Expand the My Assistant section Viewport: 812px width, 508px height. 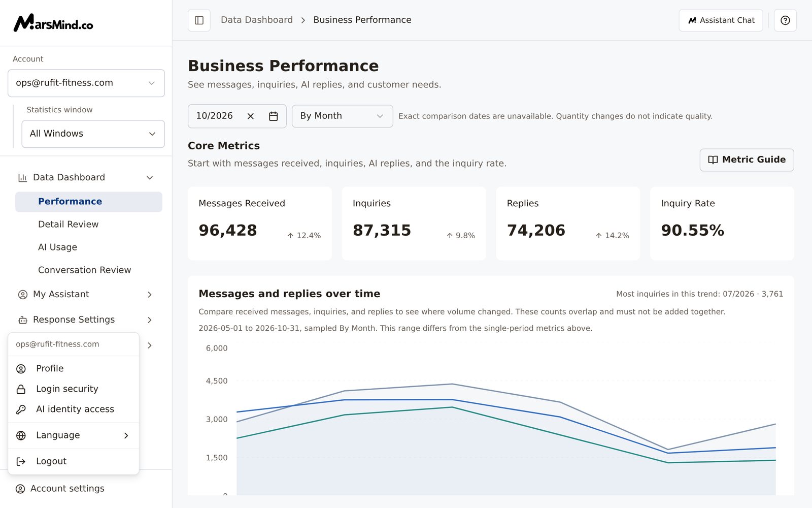[85, 295]
